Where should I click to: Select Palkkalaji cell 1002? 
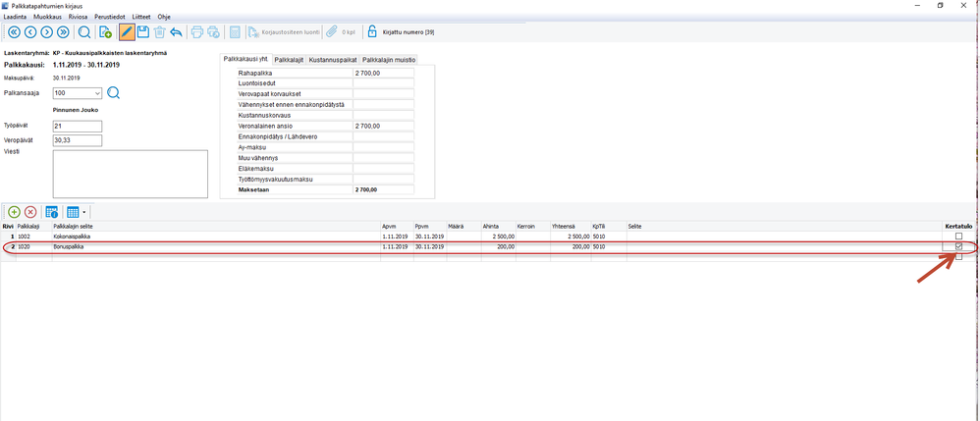[33, 237]
